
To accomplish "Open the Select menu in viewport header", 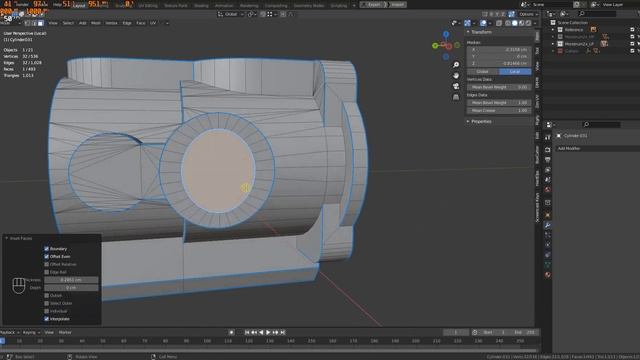I will (68, 23).
